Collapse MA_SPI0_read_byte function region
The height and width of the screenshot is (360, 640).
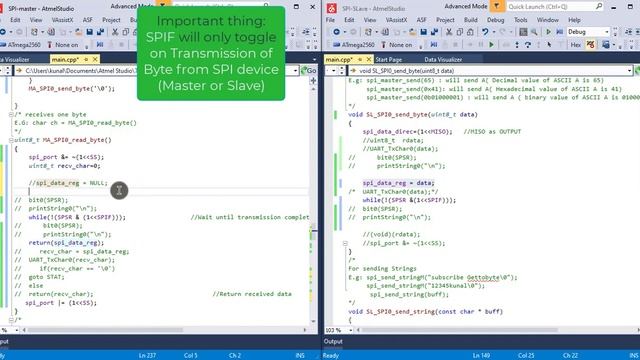pyautogui.click(x=11, y=140)
